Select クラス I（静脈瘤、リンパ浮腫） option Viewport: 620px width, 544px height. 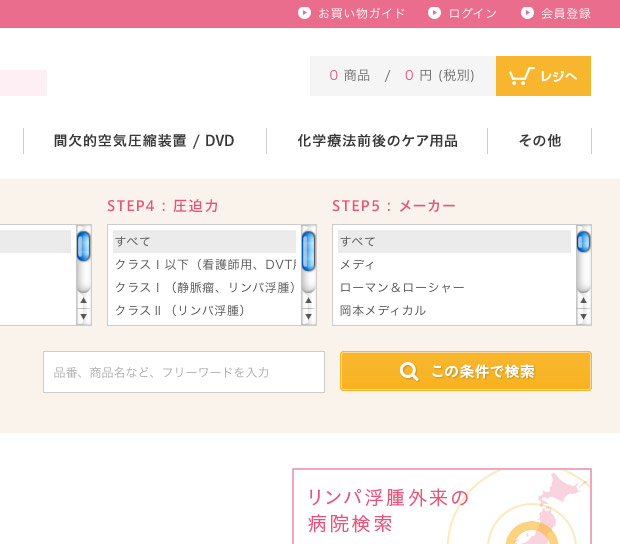(204, 287)
